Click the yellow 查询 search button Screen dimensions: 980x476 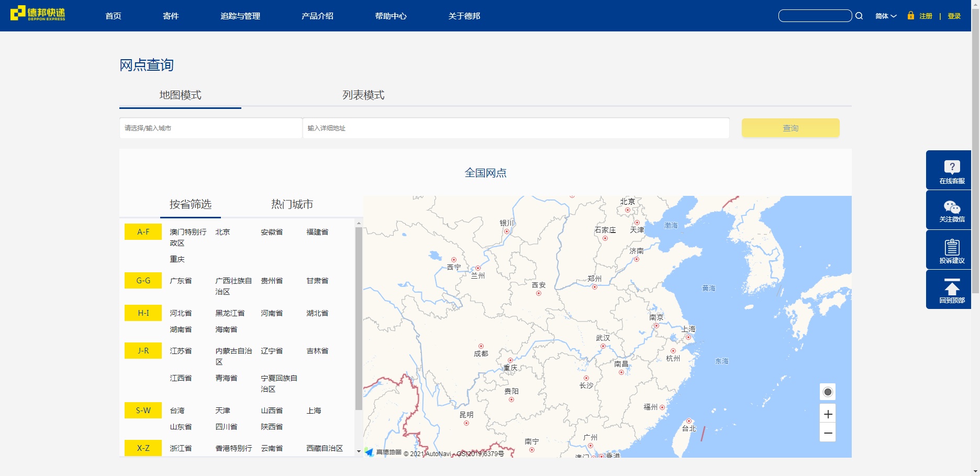(790, 128)
